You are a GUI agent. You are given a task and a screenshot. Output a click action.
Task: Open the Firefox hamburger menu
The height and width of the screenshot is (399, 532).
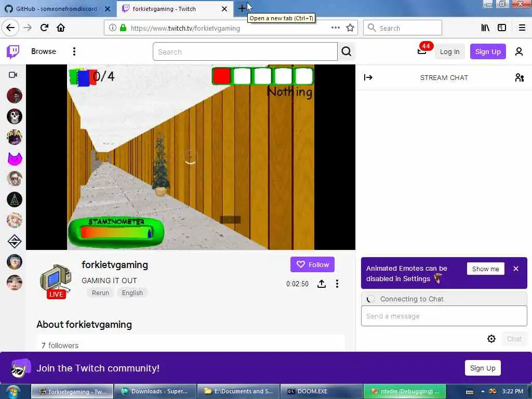pyautogui.click(x=522, y=28)
